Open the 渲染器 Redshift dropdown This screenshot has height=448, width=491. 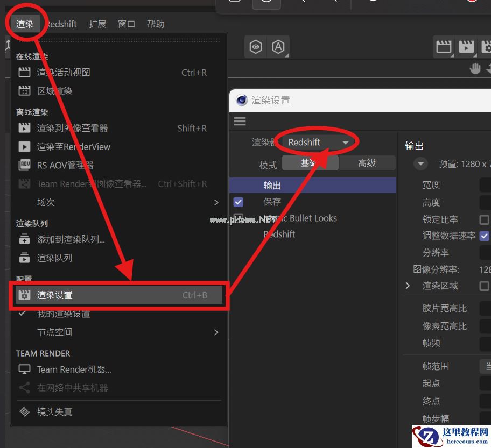pos(319,143)
